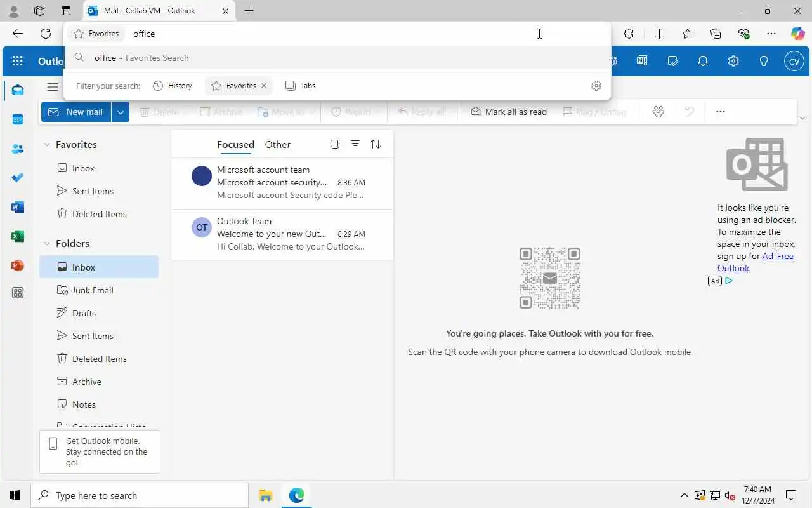
Task: Toggle Edge split screen icon
Action: (x=659, y=34)
